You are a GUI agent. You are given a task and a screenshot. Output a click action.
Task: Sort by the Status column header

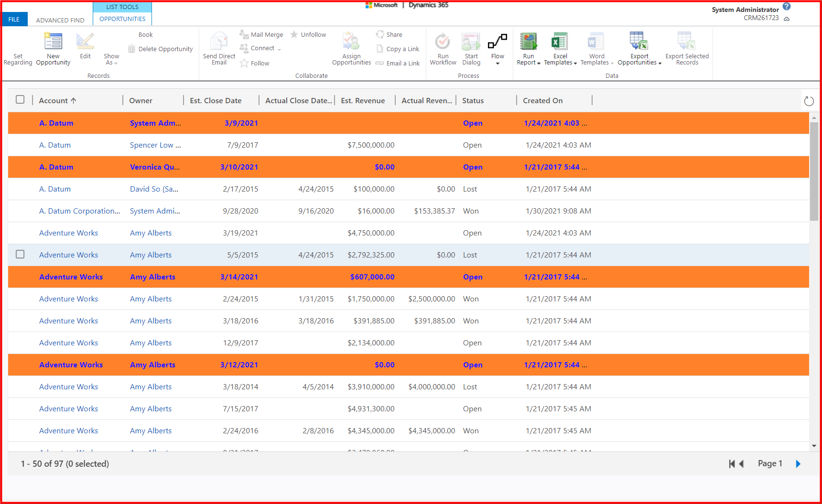coord(473,100)
